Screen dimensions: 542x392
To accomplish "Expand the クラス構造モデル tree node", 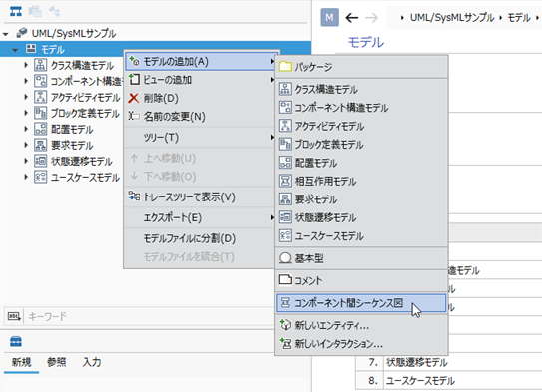I will 26,65.
